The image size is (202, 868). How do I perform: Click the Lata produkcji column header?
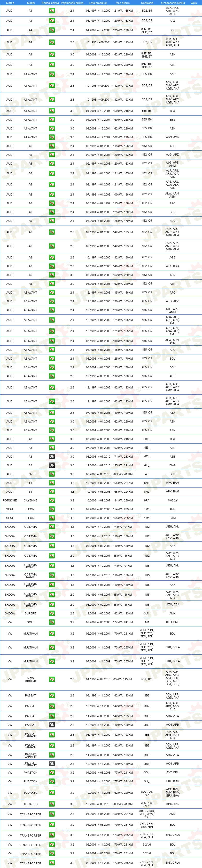(x=98, y=3)
